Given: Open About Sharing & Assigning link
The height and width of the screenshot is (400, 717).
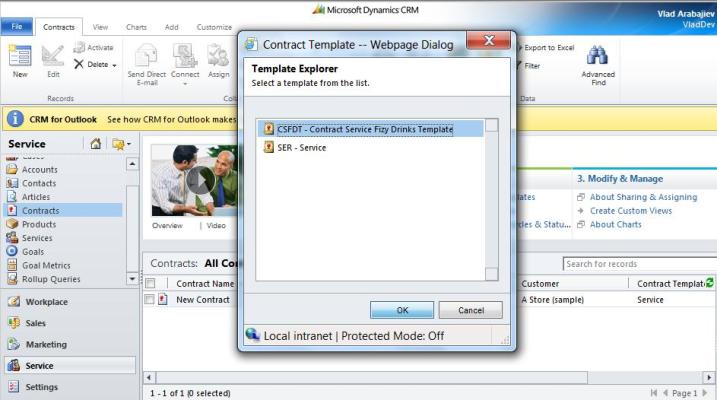Looking at the screenshot, I should (x=643, y=197).
